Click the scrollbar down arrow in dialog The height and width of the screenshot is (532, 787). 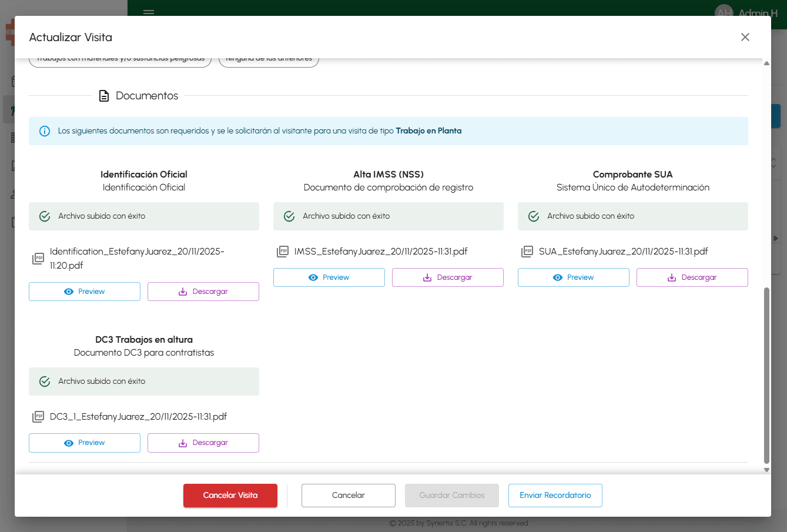coord(766,470)
